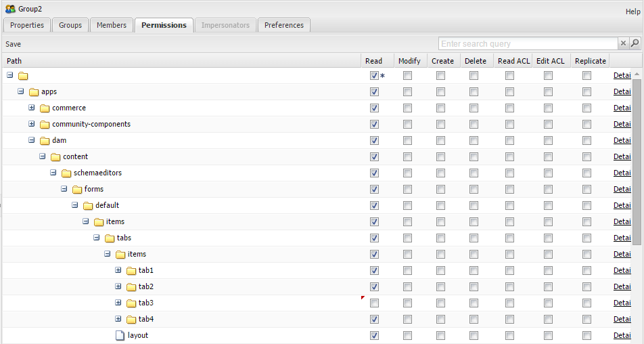Click the schemaeditors folder icon
Screen dimensions: 644x344
tap(66, 173)
